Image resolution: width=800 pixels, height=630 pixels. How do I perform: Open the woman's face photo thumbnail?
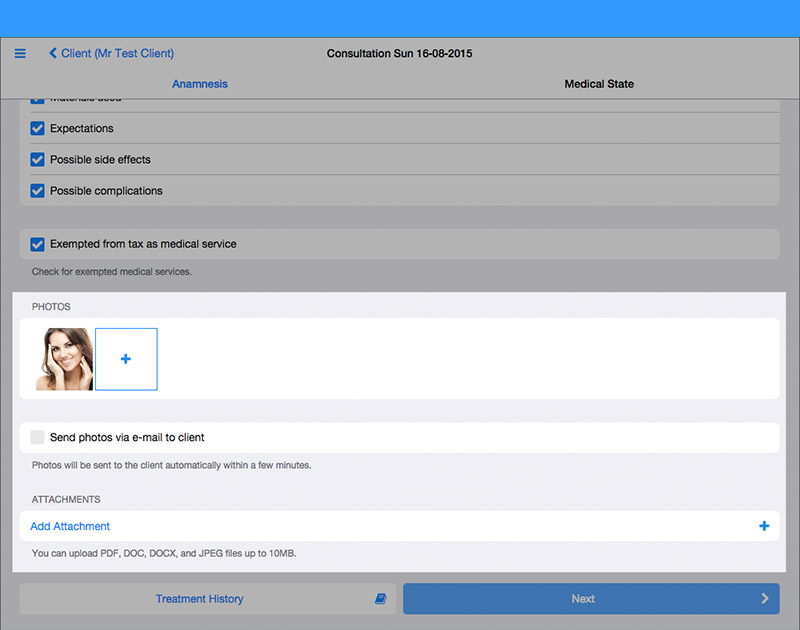64,359
